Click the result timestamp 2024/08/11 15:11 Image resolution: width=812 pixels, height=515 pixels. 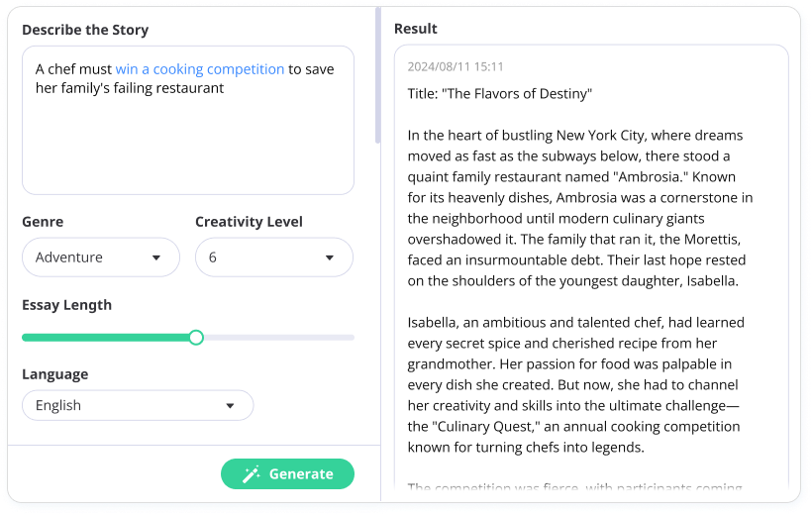[456, 67]
